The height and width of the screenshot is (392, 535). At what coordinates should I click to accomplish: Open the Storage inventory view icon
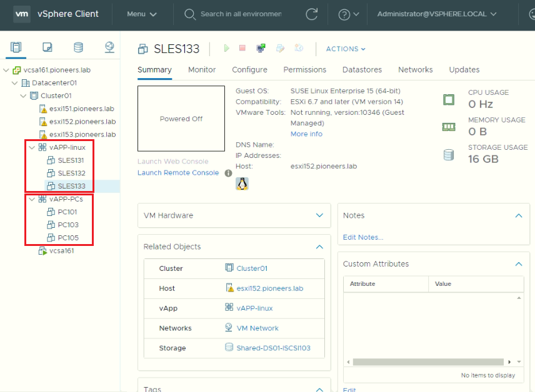click(x=79, y=47)
